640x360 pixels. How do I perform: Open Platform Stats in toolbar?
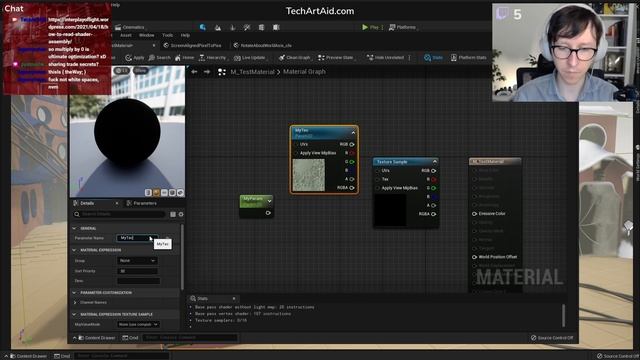tap(469, 58)
